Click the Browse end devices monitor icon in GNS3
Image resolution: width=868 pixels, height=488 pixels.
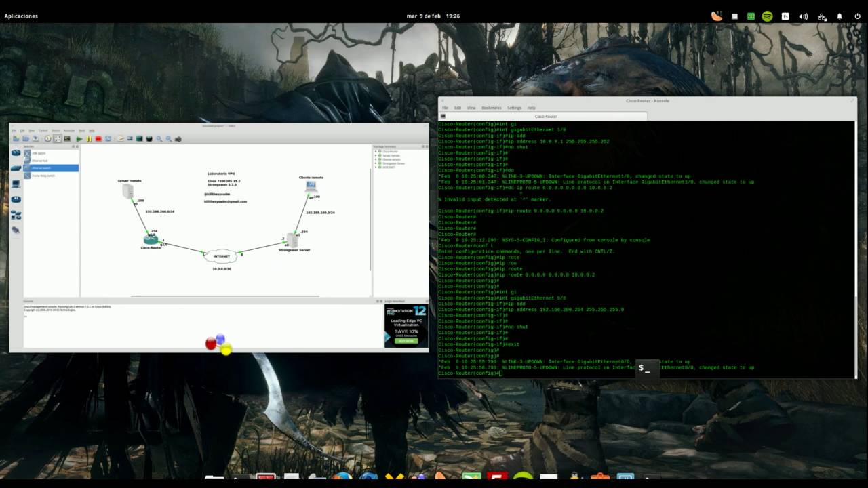tap(16, 184)
